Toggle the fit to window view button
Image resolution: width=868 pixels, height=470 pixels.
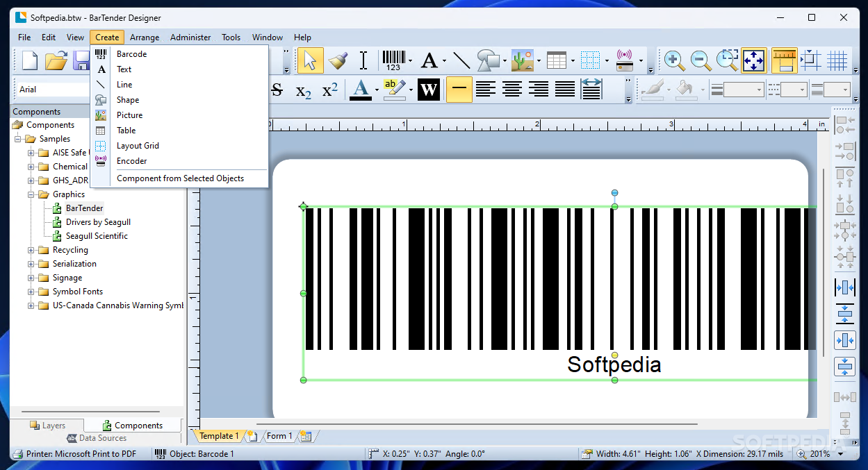click(x=754, y=60)
